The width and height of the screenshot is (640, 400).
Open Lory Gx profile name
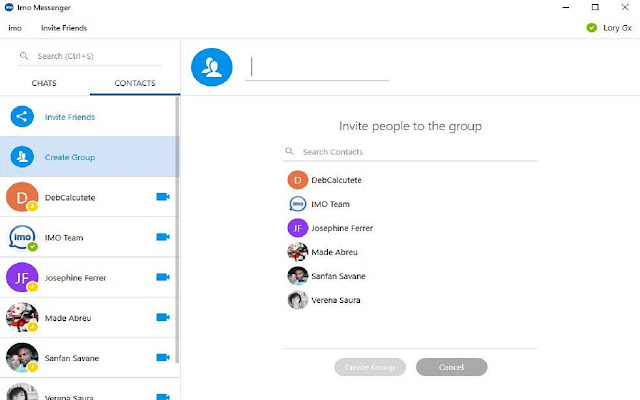tap(617, 28)
